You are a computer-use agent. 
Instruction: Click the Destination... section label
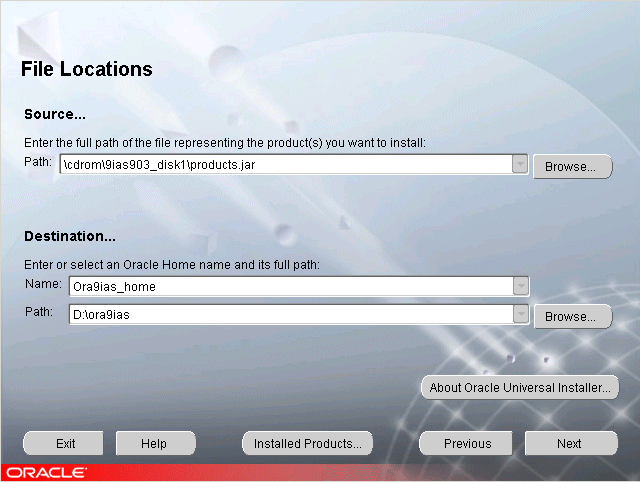pos(70,236)
